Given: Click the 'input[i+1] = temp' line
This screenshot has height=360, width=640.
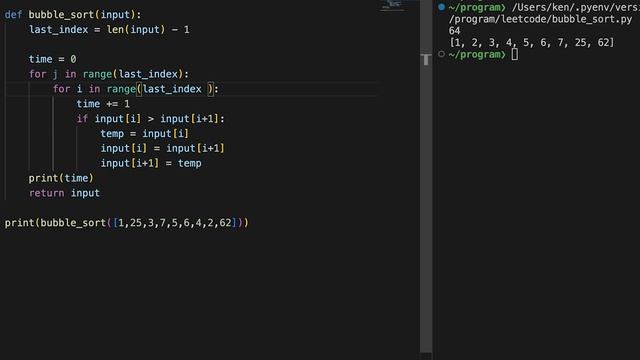Looking at the screenshot, I should 151,163.
